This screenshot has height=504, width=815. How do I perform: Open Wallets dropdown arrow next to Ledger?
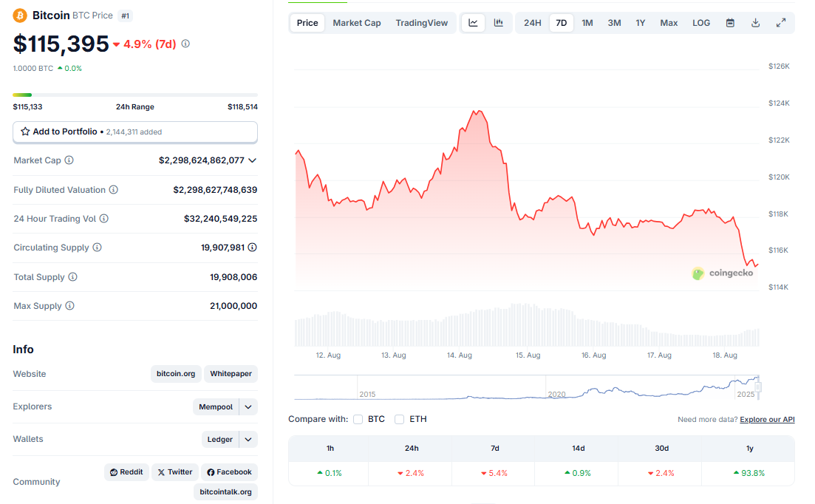tap(248, 440)
